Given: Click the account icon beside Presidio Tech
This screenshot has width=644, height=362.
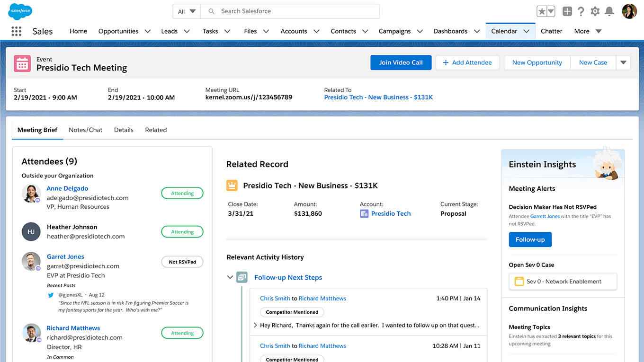Looking at the screenshot, I should pyautogui.click(x=364, y=214).
